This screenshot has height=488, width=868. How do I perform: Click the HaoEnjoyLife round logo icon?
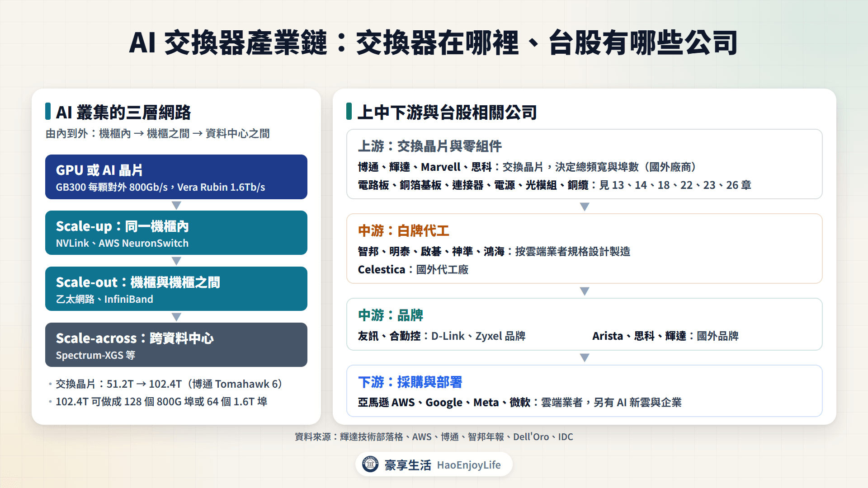tap(370, 465)
